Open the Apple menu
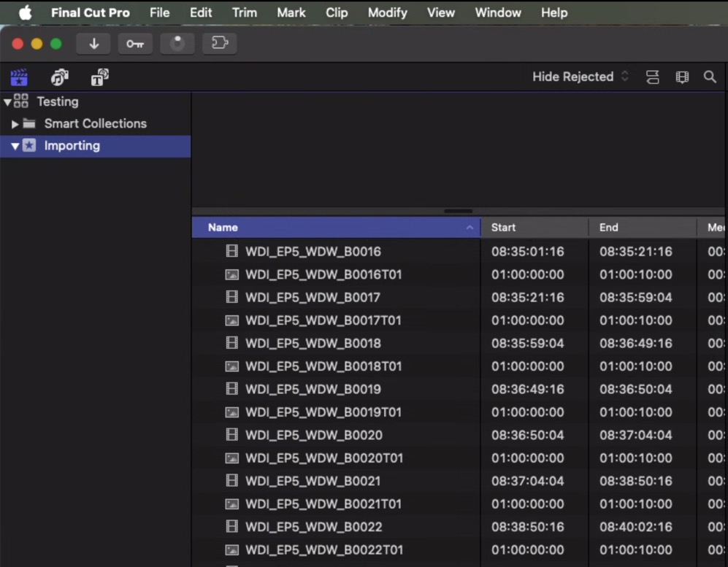Screen dimensions: 728x567 pyautogui.click(x=25, y=12)
